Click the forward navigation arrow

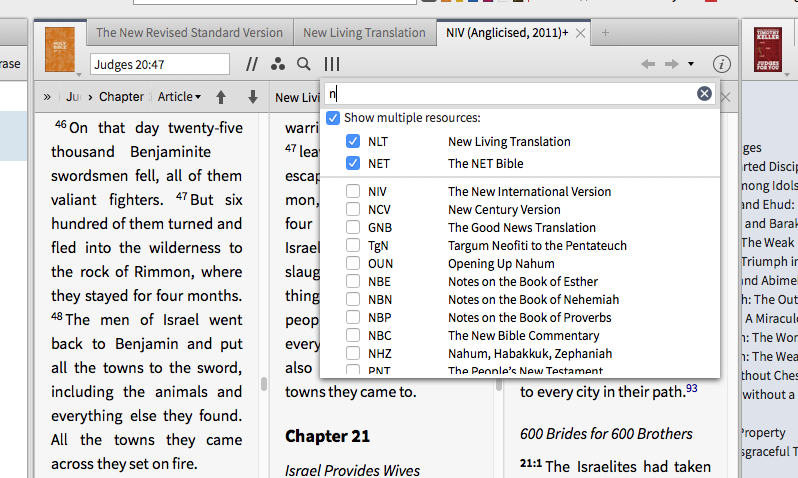pyautogui.click(x=672, y=64)
